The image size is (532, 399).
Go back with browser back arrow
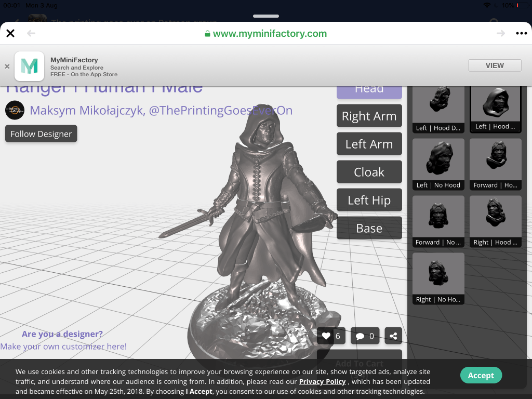31,33
